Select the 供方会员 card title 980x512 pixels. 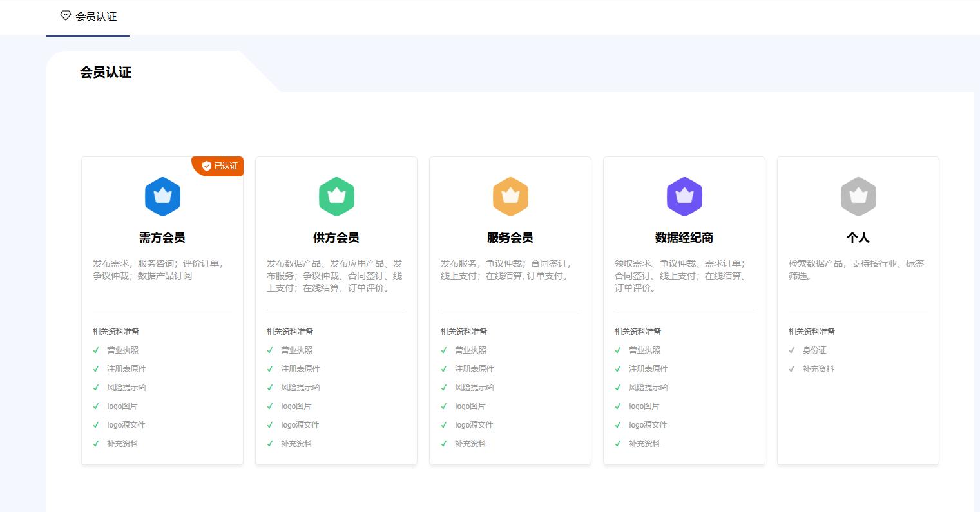click(x=336, y=238)
